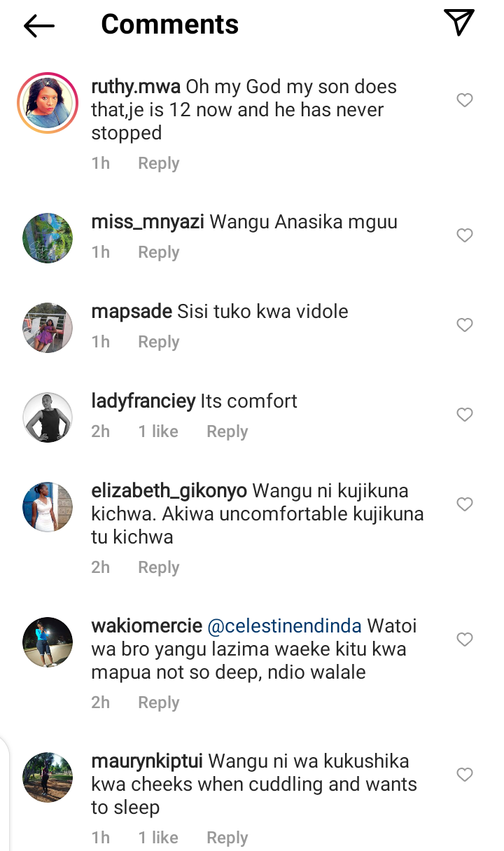Tap heart beside ladyfranciey's comment
Viewport: 504px width, 851px height.
click(x=465, y=415)
